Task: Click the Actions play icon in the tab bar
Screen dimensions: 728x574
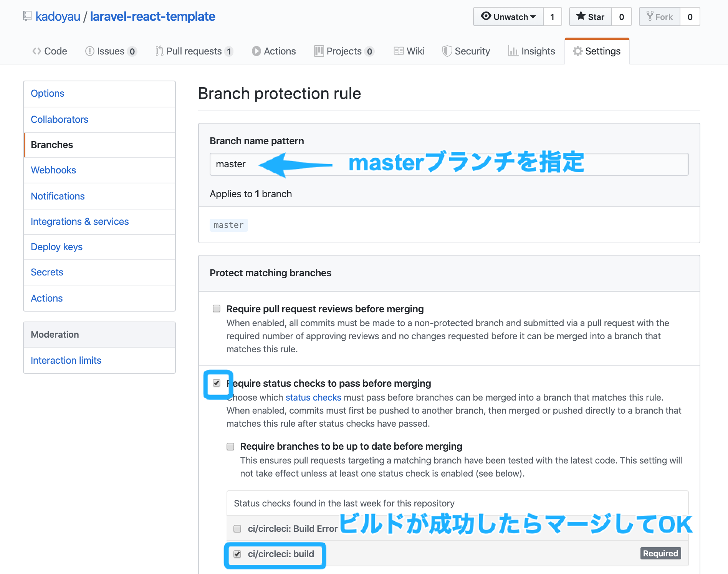Action: coord(256,51)
